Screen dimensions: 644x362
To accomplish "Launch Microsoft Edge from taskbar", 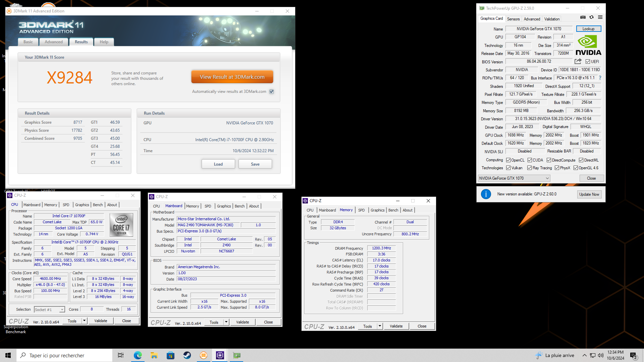I will pos(138,355).
